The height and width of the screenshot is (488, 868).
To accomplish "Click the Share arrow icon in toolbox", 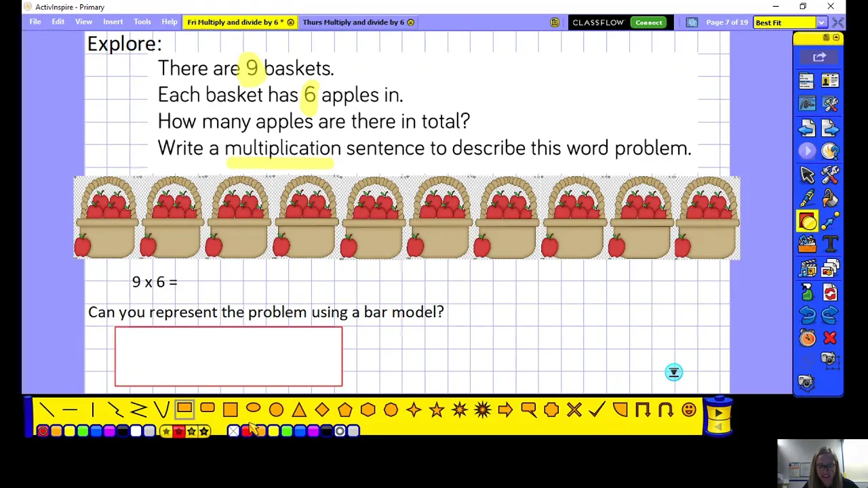I will pyautogui.click(x=818, y=58).
